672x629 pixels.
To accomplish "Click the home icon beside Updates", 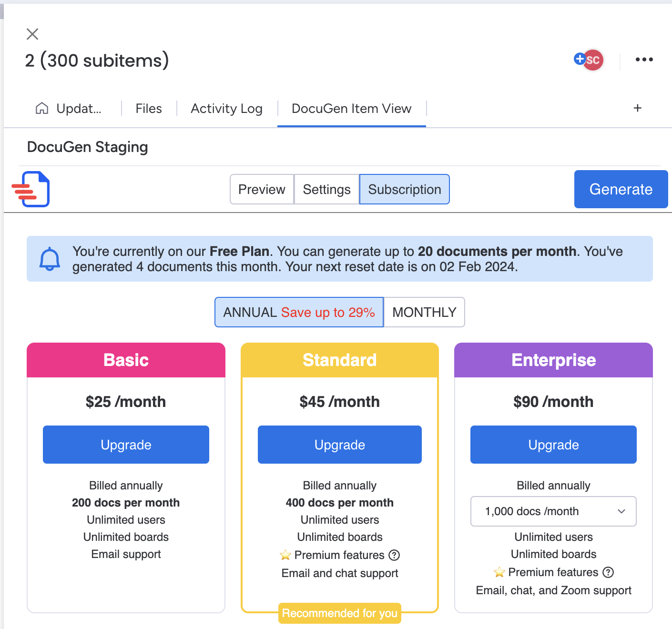I will pyautogui.click(x=42, y=109).
